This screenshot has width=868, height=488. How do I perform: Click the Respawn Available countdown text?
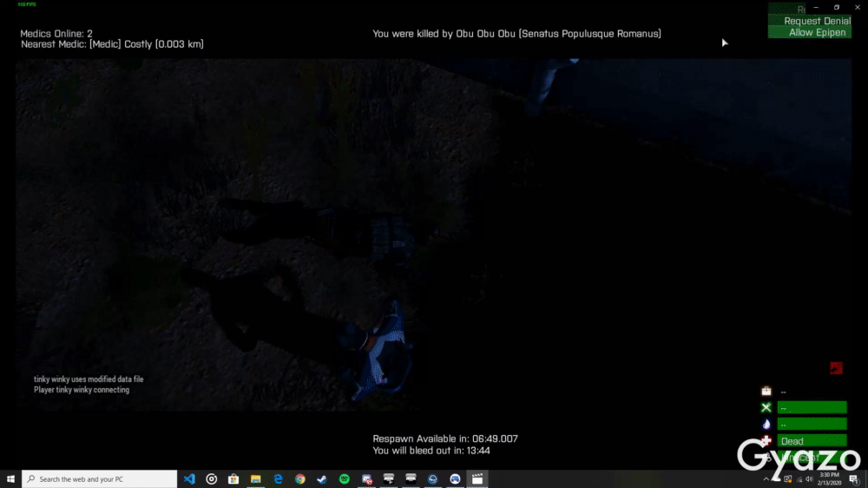point(445,439)
